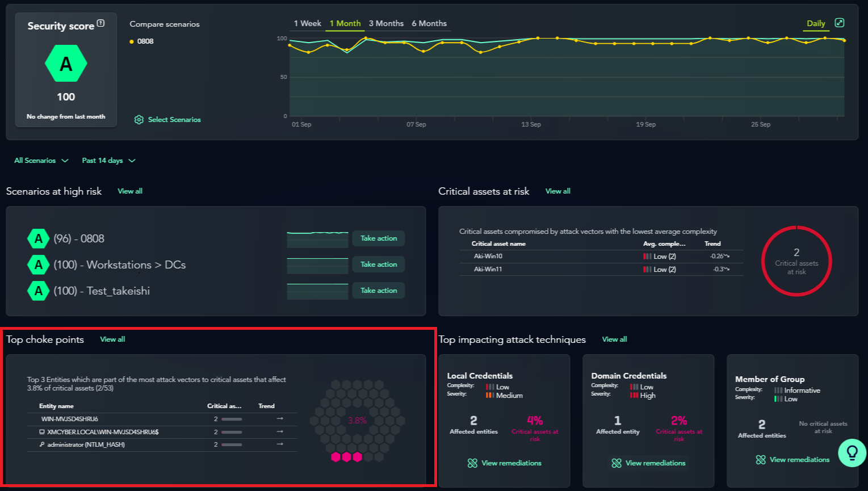Screen dimensions: 868x491
Task: Open the Domain Credentials technique card title
Action: (629, 376)
